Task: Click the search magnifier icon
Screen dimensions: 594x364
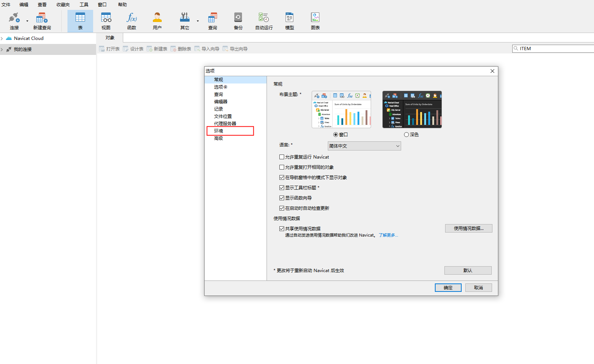Action: (x=516, y=48)
